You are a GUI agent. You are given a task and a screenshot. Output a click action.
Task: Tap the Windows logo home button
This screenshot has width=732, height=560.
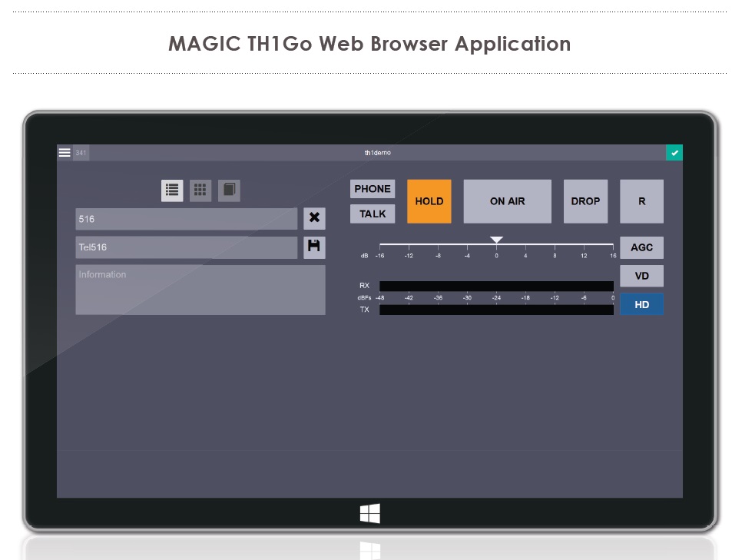tap(370, 514)
